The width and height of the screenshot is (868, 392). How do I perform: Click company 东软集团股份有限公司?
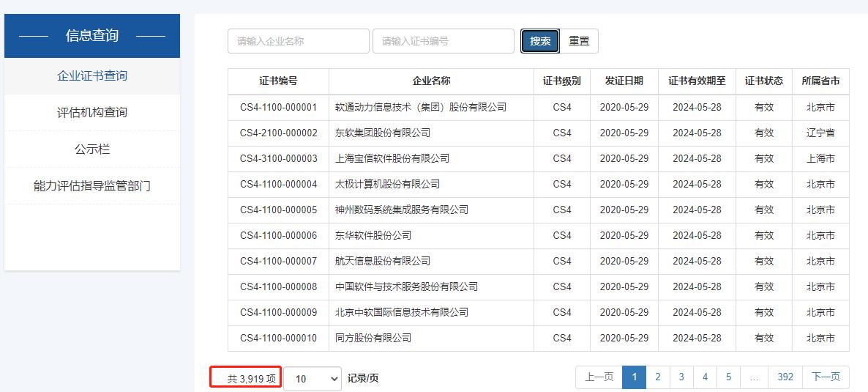coord(383,133)
